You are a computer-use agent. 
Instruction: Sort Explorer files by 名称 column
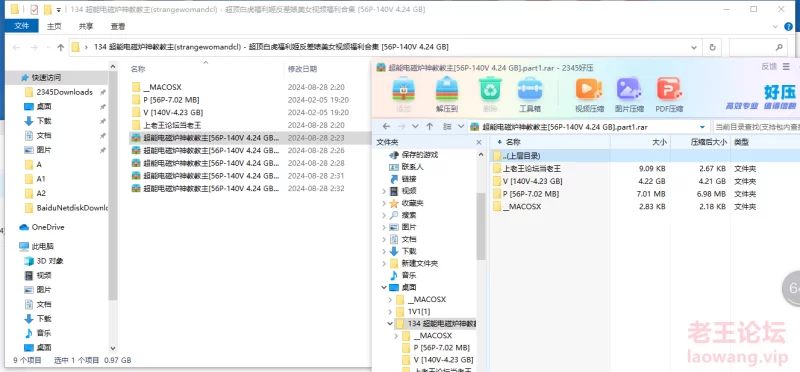138,69
